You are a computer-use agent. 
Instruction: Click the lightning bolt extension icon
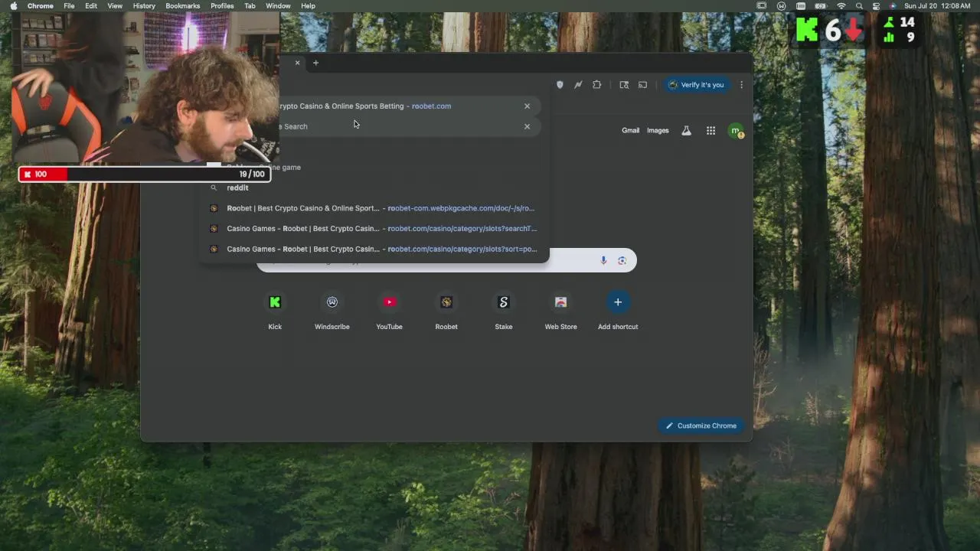578,85
